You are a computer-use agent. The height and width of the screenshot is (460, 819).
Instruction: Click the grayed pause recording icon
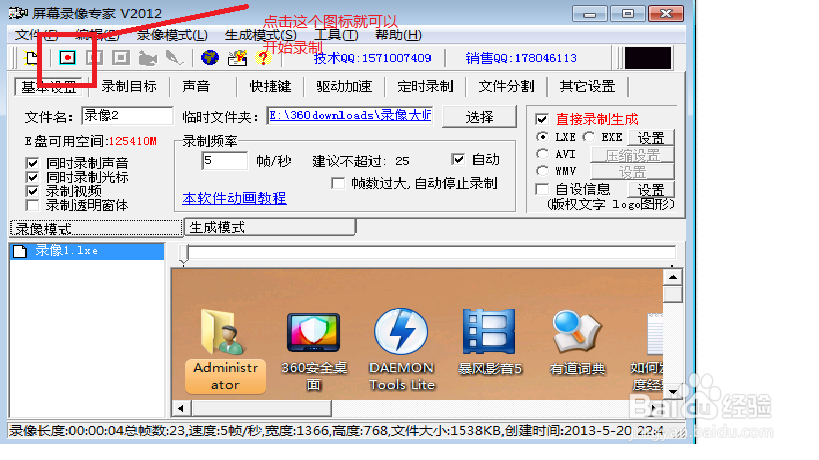tap(95, 57)
